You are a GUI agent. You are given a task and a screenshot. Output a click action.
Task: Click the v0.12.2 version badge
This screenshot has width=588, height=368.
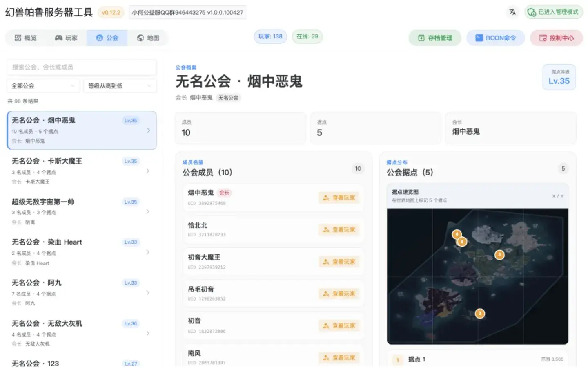(x=111, y=12)
